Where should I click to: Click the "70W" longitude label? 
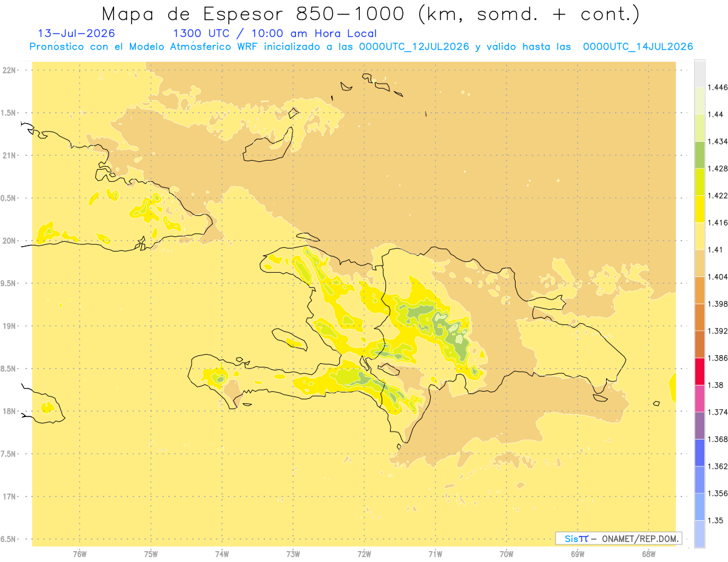pos(507,554)
